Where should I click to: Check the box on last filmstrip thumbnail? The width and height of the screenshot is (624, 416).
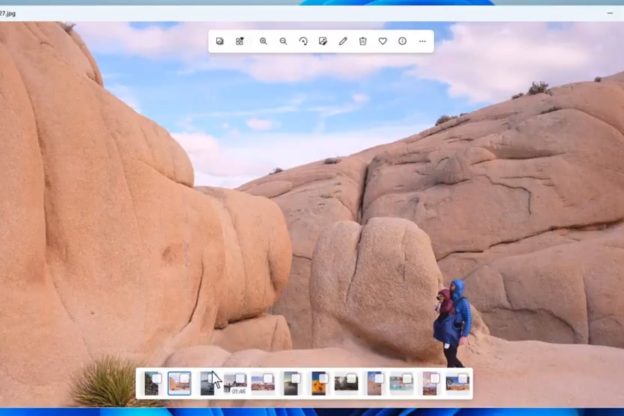pos(462,378)
